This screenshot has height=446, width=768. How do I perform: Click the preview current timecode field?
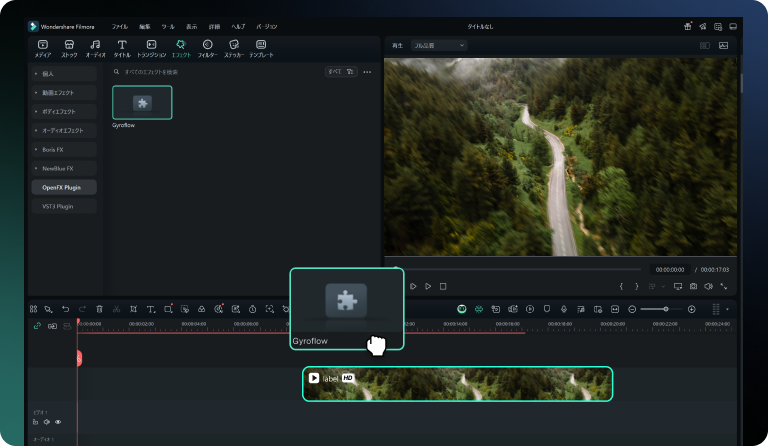(x=670, y=270)
